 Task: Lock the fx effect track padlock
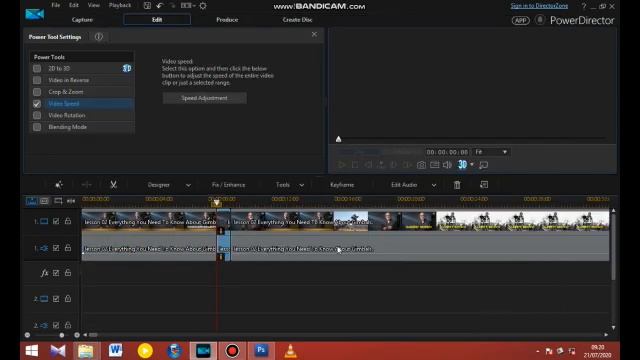coord(68,273)
